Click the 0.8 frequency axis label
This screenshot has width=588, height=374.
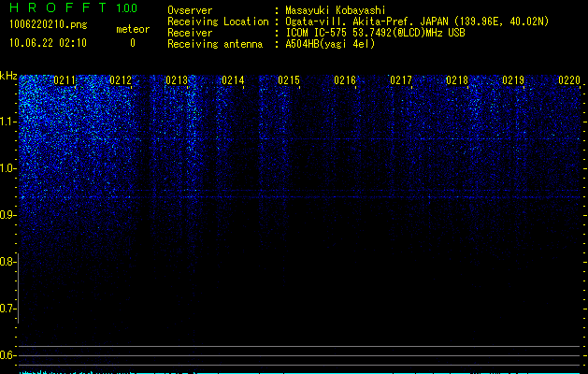[x=7, y=262]
